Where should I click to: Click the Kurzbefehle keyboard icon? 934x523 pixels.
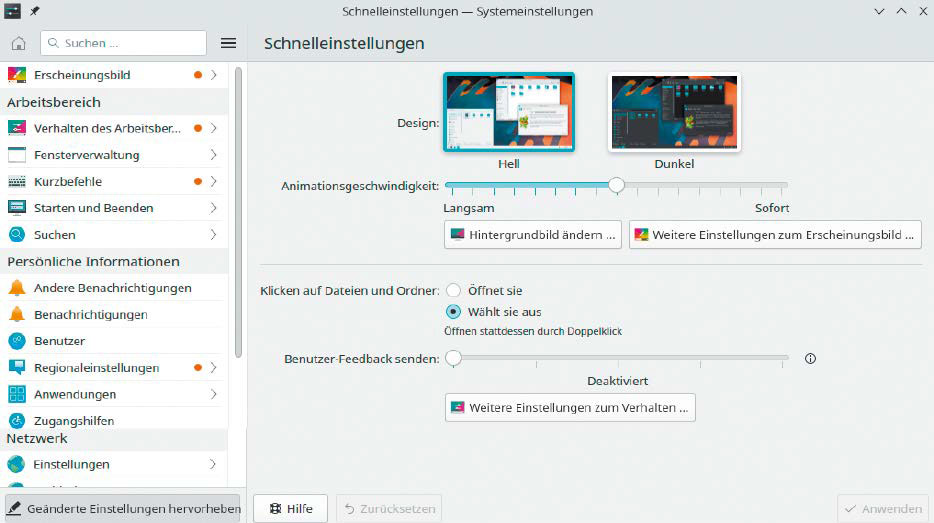pos(17,182)
